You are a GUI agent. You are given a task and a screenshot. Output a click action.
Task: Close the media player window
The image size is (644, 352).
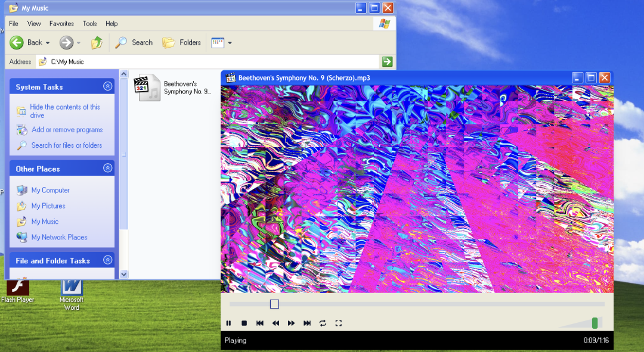(x=605, y=77)
